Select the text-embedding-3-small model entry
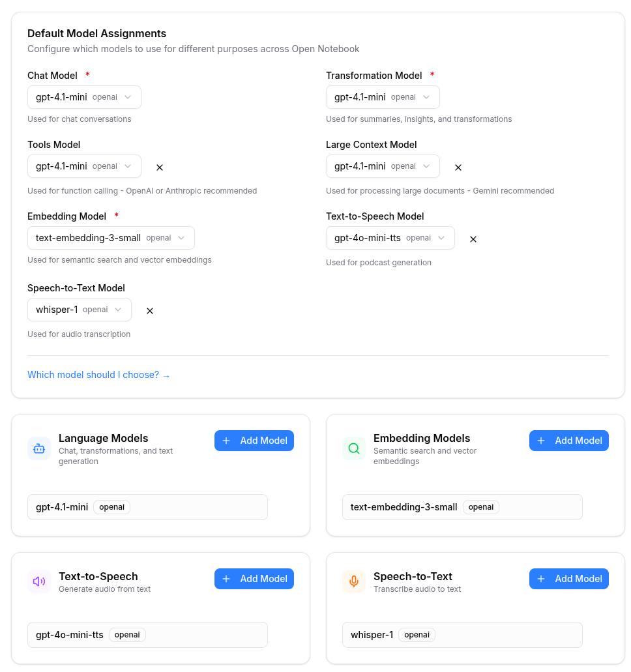 [462, 507]
